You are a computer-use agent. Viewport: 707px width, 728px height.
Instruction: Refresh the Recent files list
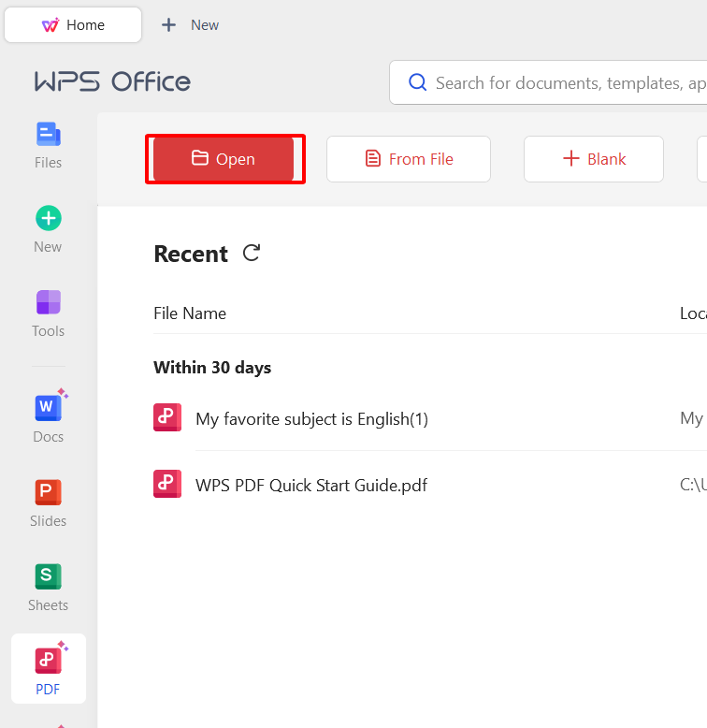pyautogui.click(x=252, y=253)
